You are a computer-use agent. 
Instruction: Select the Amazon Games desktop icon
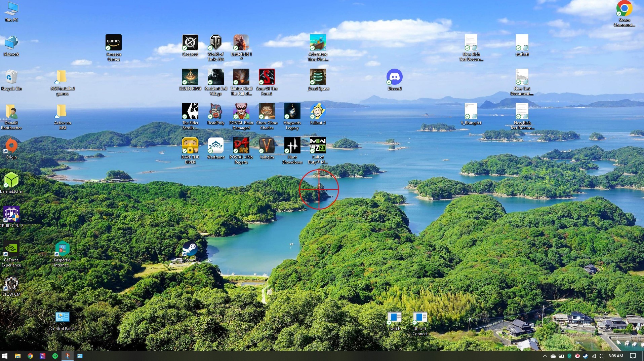coord(113,43)
